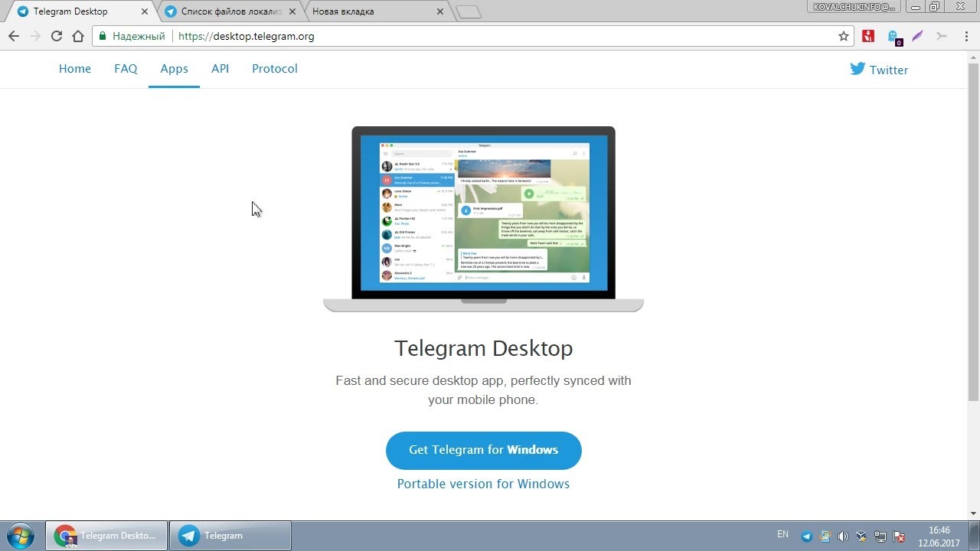The width and height of the screenshot is (980, 551).
Task: Reload the current page
Action: pyautogui.click(x=56, y=36)
